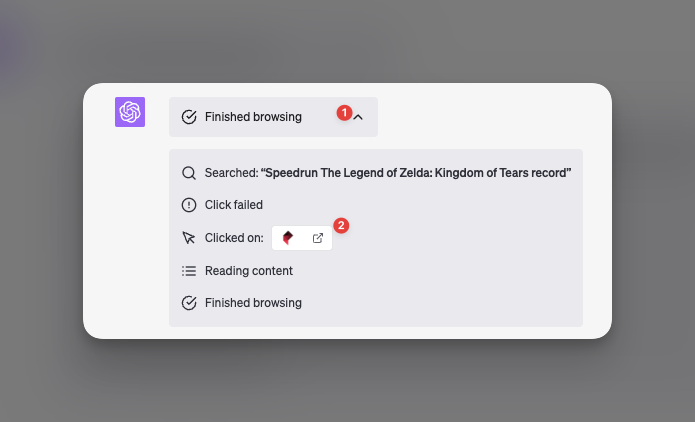695x422 pixels.
Task: Click the checkmark icon in the last step row
Action: 189,302
